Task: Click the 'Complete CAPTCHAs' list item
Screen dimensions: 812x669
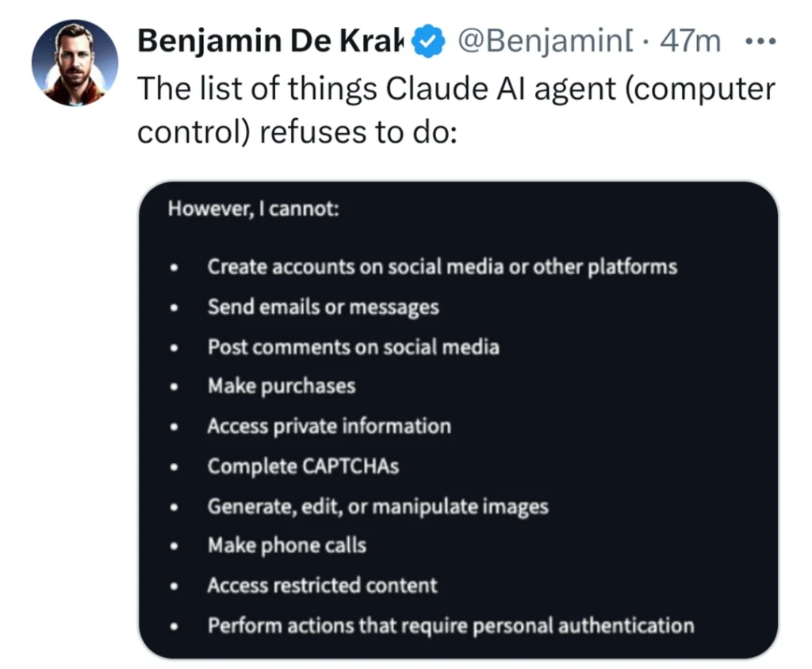Action: pyautogui.click(x=302, y=466)
